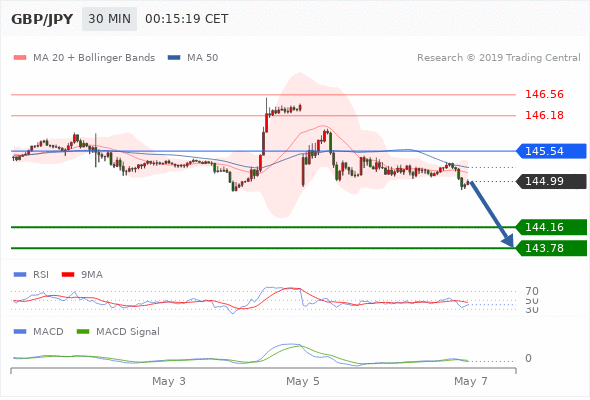
Task: Click the 9MA legend label
Action: tap(92, 275)
